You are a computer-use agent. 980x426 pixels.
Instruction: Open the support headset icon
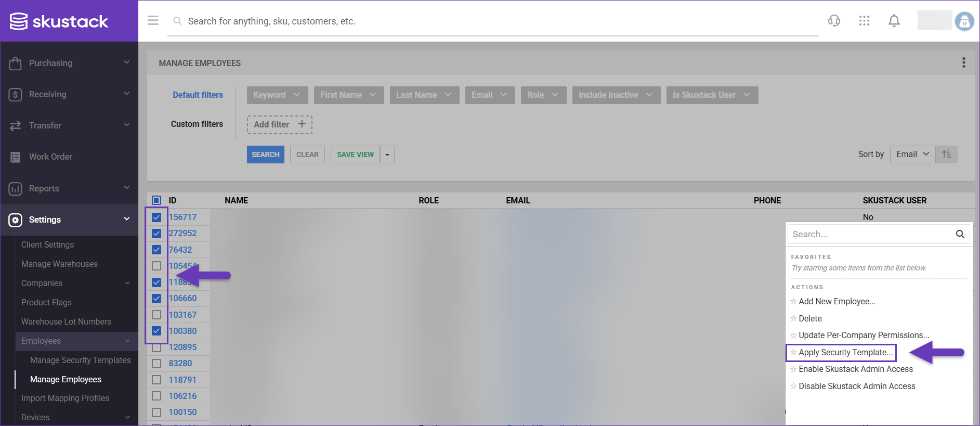click(x=834, y=21)
